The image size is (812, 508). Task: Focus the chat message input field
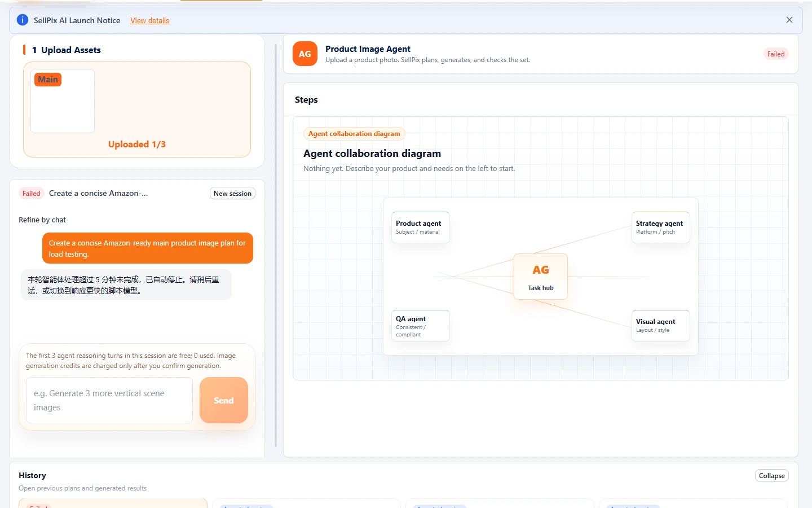(109, 400)
